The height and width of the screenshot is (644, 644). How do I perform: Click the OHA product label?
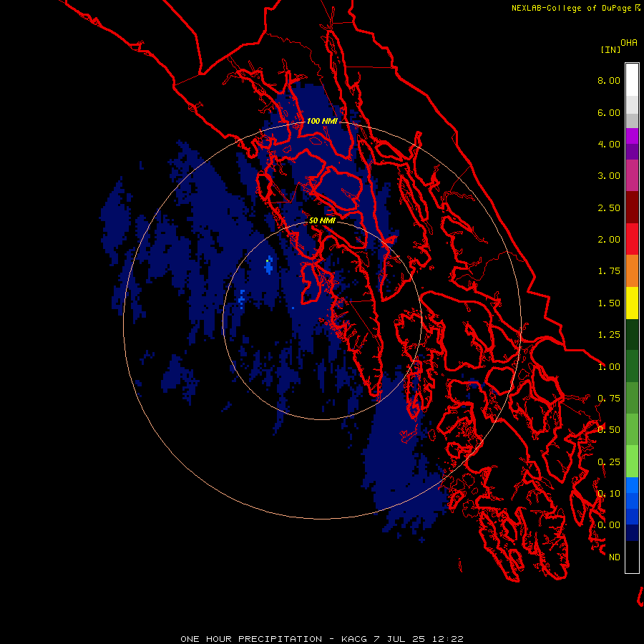[x=629, y=43]
